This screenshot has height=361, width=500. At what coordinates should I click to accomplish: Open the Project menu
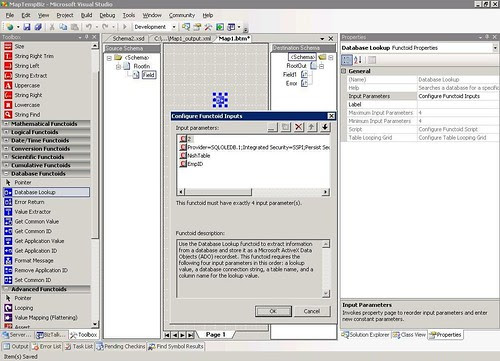[x=65, y=15]
